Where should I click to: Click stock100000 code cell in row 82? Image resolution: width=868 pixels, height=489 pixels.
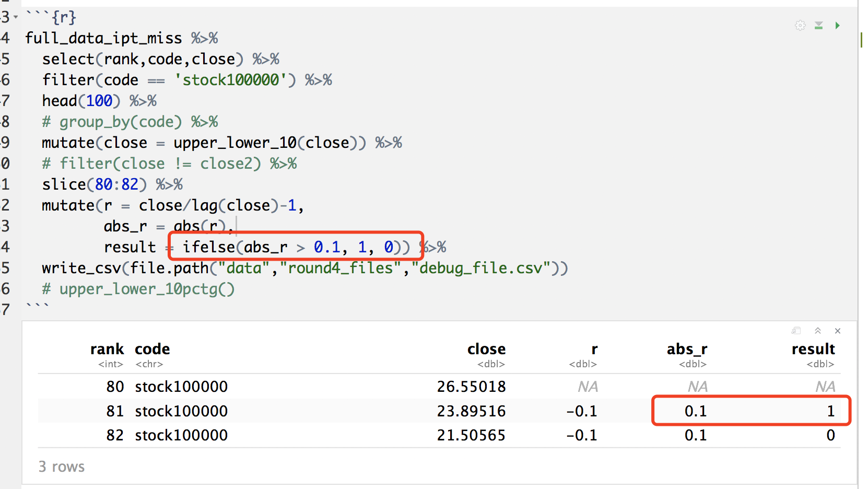(x=181, y=435)
